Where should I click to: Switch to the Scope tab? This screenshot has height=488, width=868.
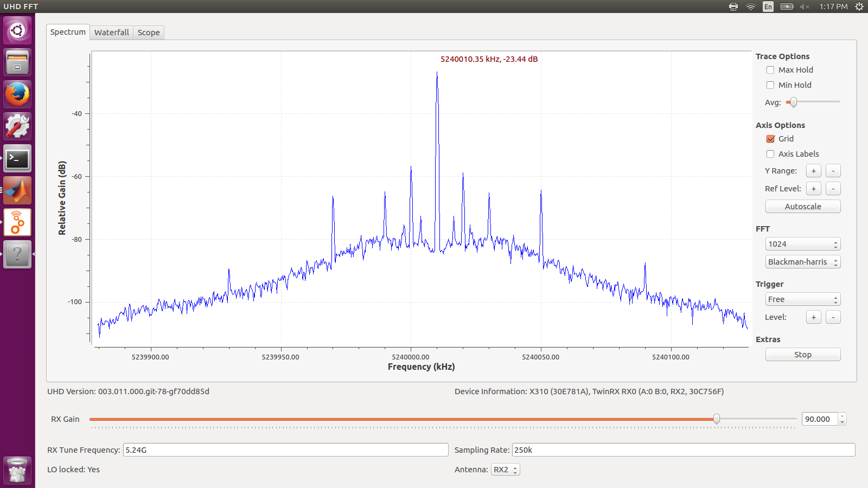pos(149,33)
